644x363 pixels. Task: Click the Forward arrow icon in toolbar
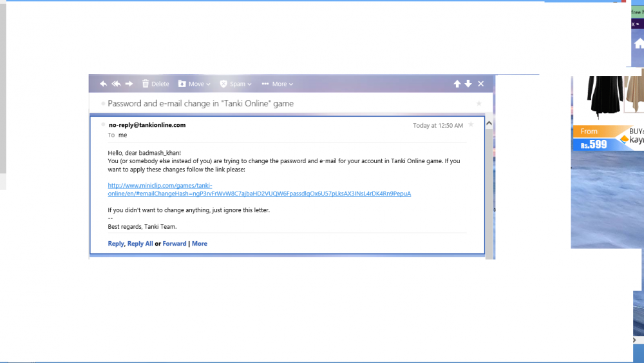[x=129, y=84]
